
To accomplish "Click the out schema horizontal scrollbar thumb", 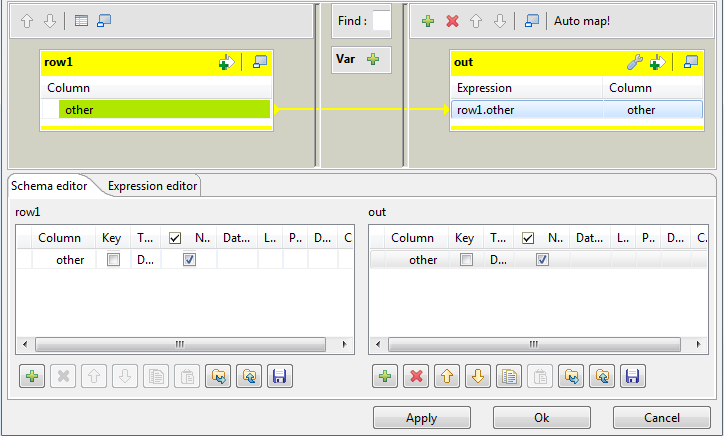I will coord(534,345).
